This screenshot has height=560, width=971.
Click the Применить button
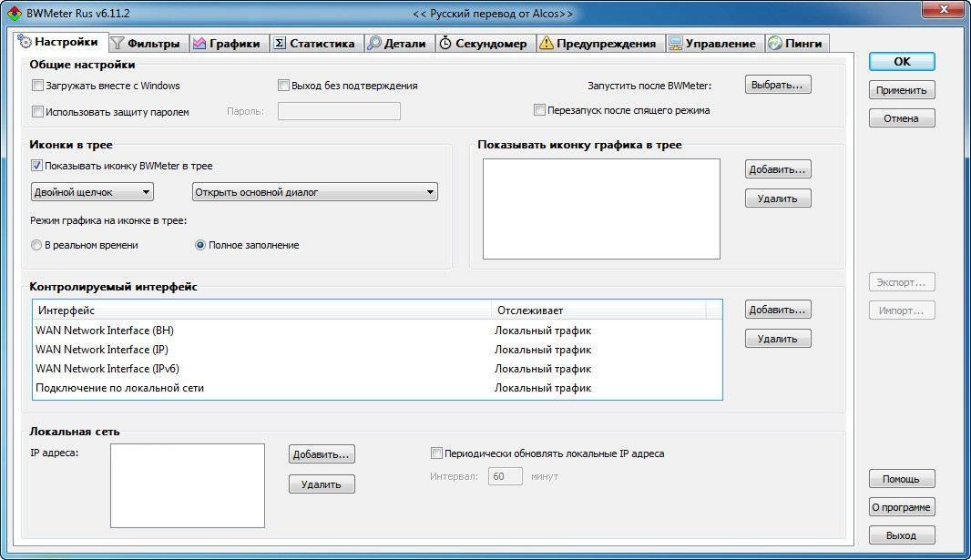point(902,90)
